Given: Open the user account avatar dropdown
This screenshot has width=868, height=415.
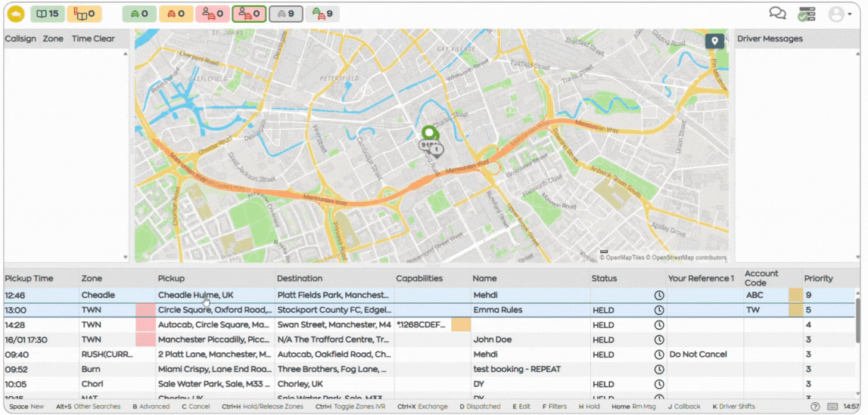Looking at the screenshot, I should 839,14.
